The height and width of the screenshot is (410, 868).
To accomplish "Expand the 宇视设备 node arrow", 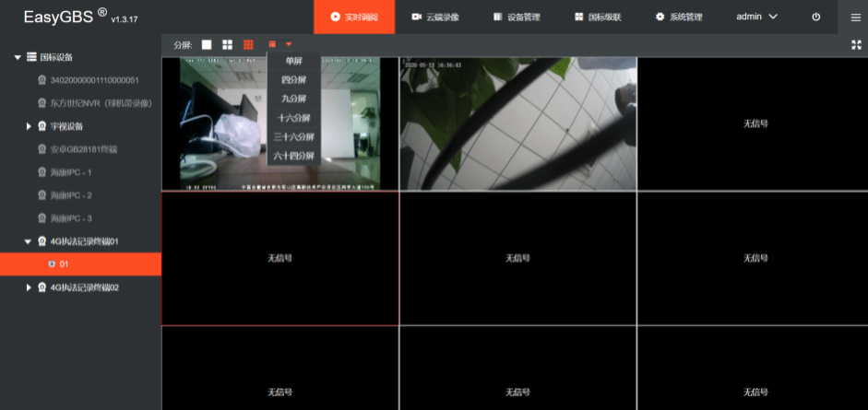I will click(x=29, y=126).
